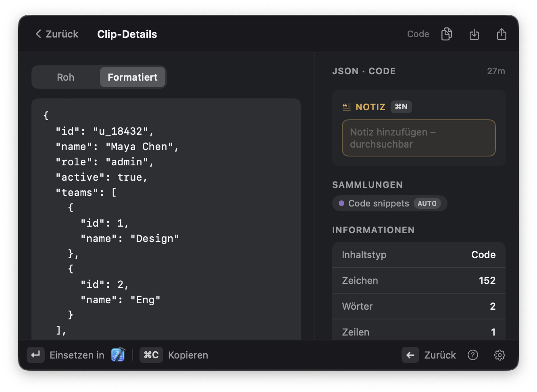Click the JSON · CODE heading
The width and height of the screenshot is (537, 392).
tap(364, 71)
